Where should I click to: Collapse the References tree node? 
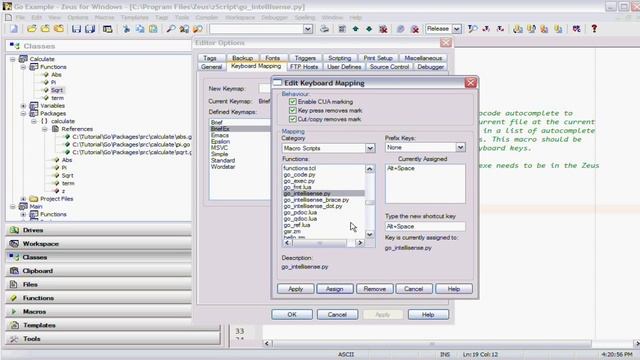pyautogui.click(x=44, y=129)
